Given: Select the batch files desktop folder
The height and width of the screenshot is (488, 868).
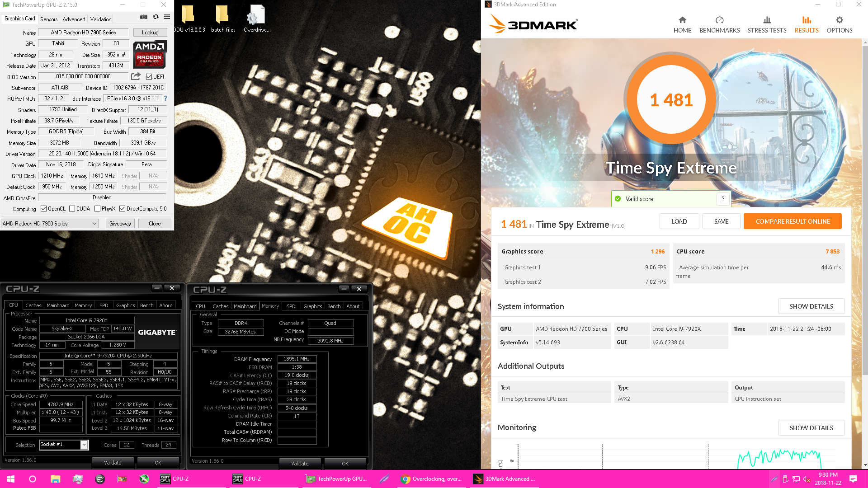Looking at the screenshot, I should (x=223, y=19).
